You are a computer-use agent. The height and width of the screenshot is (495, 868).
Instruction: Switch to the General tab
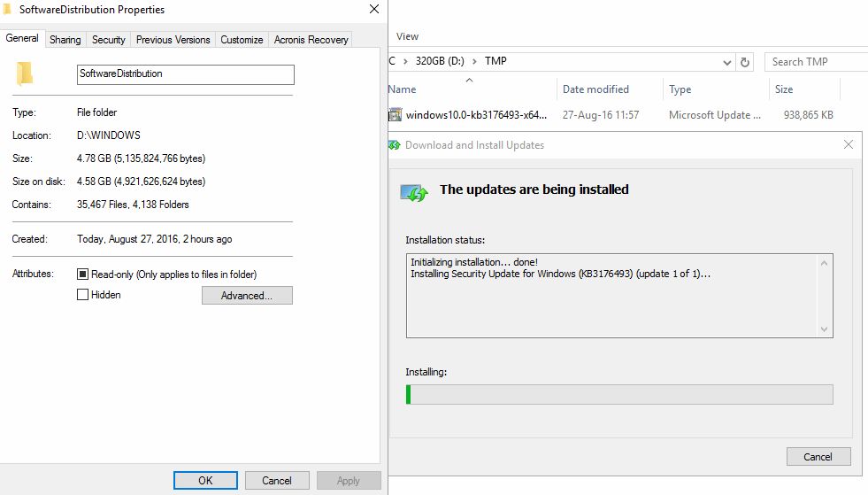(x=22, y=38)
